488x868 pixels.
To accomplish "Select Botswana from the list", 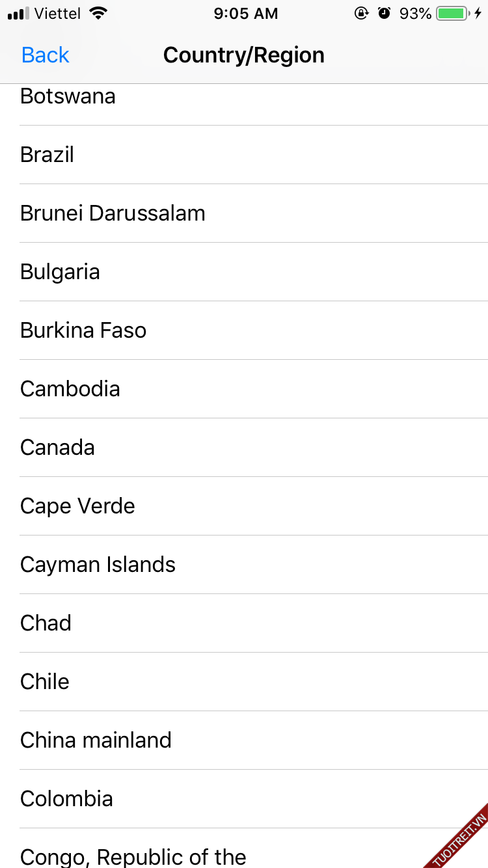I will tap(68, 97).
